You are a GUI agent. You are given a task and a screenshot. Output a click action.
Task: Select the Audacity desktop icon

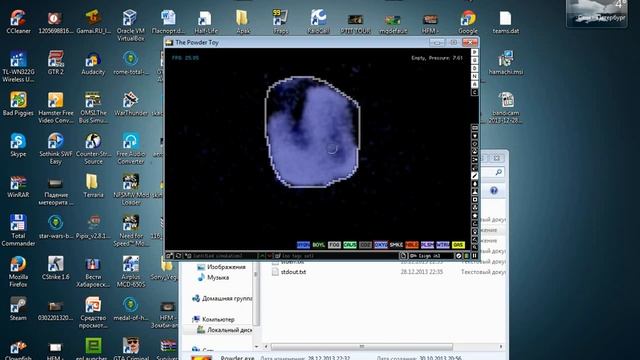(93, 63)
